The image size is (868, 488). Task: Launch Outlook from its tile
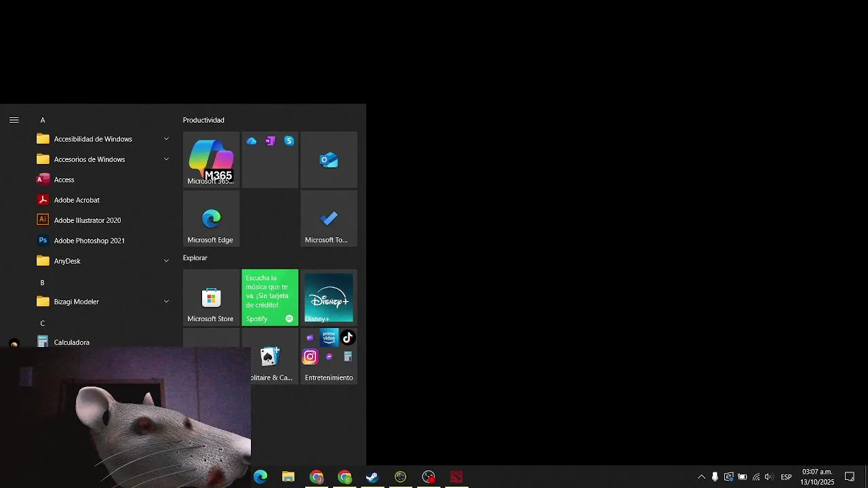pyautogui.click(x=329, y=159)
